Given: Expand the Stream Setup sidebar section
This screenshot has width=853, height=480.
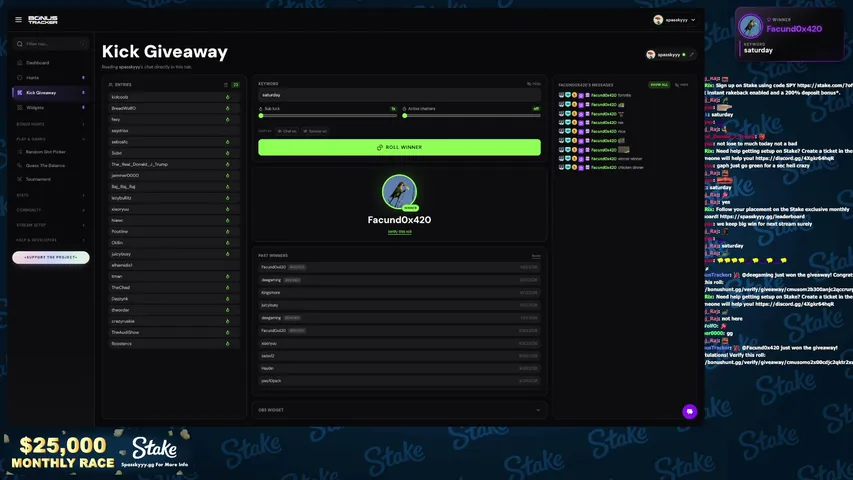Looking at the screenshot, I should pos(50,225).
